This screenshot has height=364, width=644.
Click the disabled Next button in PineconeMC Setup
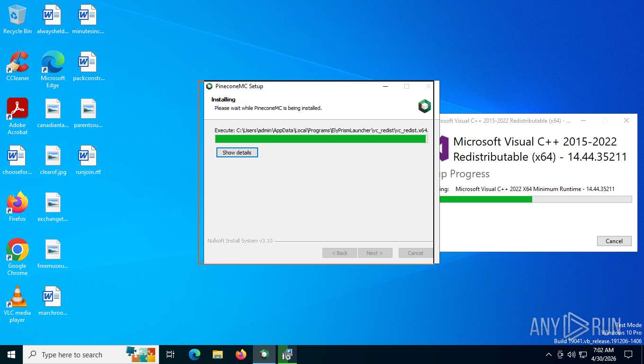[375, 253]
